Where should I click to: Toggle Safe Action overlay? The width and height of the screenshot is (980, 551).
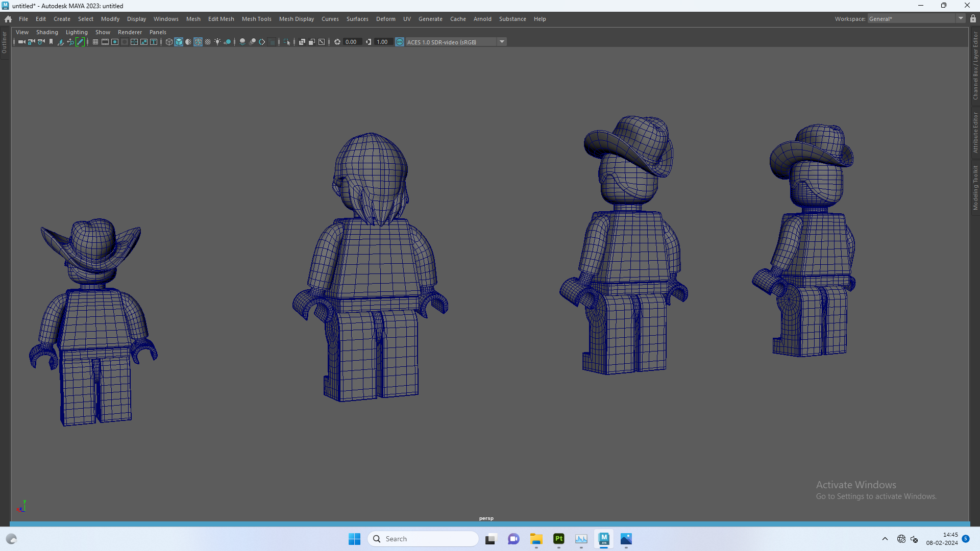(144, 42)
